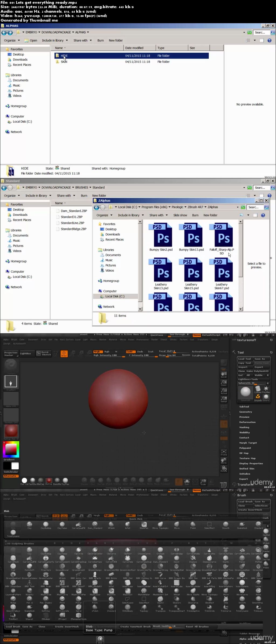This screenshot has width=276, height=644.
Task: Open Stroke menu in sphere frame menu bar
Action: tap(173, 340)
